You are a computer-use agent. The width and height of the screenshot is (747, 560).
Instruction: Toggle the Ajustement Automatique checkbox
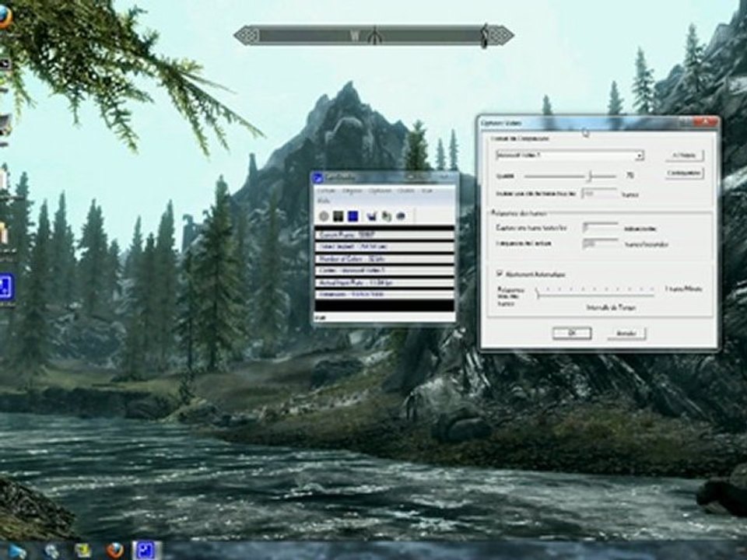pos(500,274)
